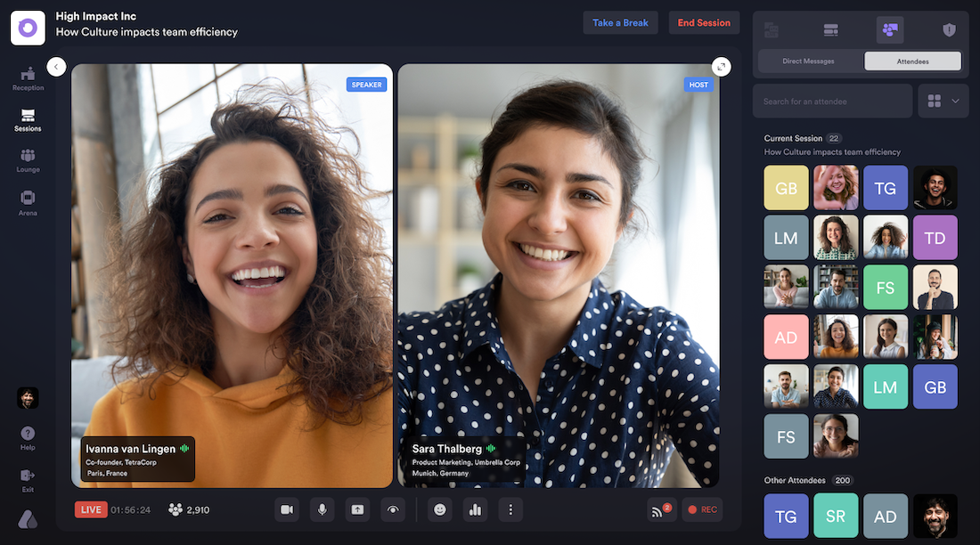Select the gray FS attendee tile

click(787, 436)
